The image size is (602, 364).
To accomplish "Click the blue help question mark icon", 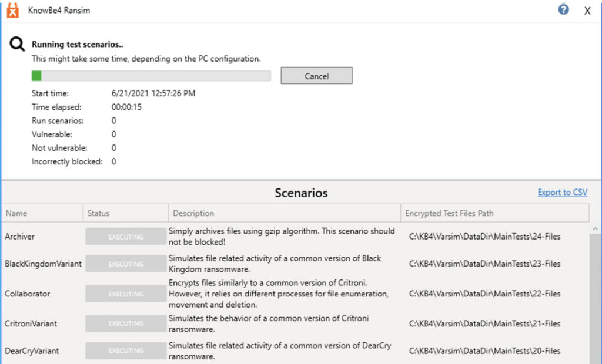I will pyautogui.click(x=563, y=9).
